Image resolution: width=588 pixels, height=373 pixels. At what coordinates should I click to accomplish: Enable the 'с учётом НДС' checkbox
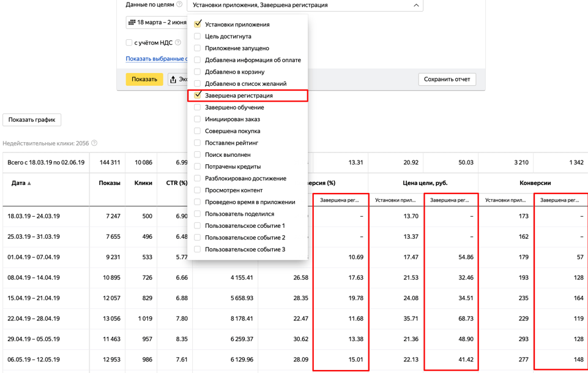(129, 43)
